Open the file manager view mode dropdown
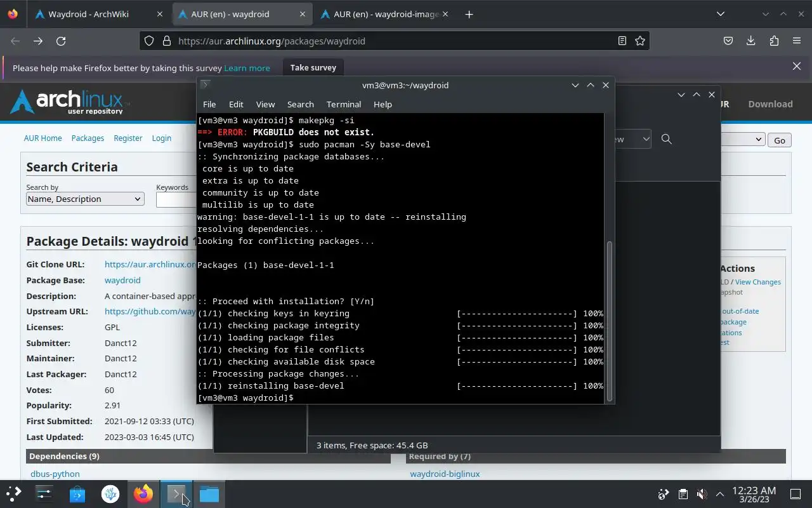812x508 pixels. click(x=633, y=139)
